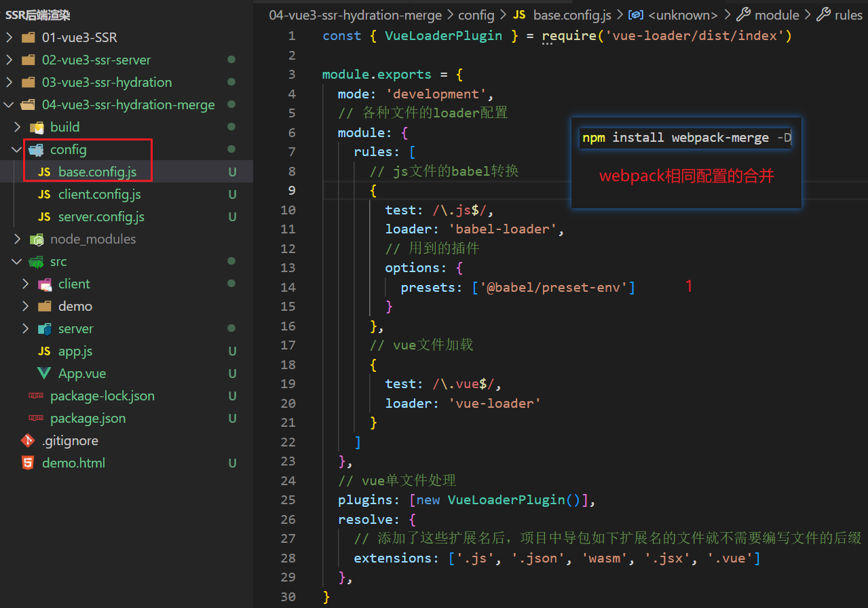Click the build folder icon
Viewport: 868px width, 608px height.
[x=37, y=127]
